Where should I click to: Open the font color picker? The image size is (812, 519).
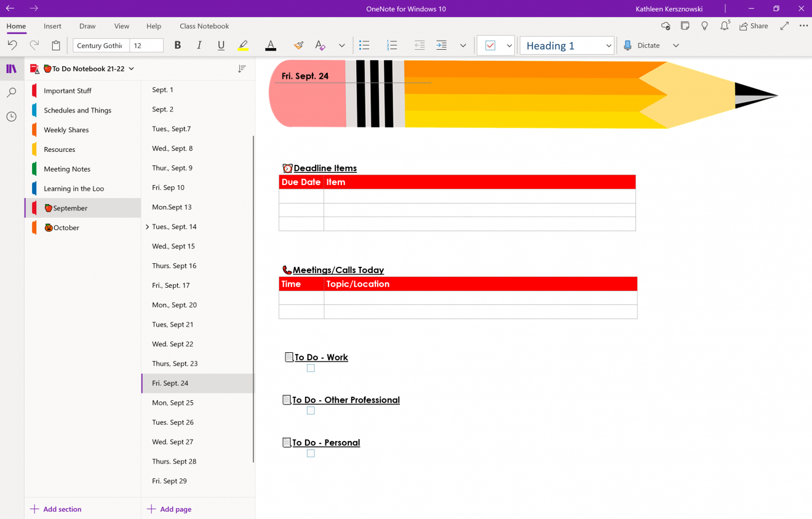270,45
